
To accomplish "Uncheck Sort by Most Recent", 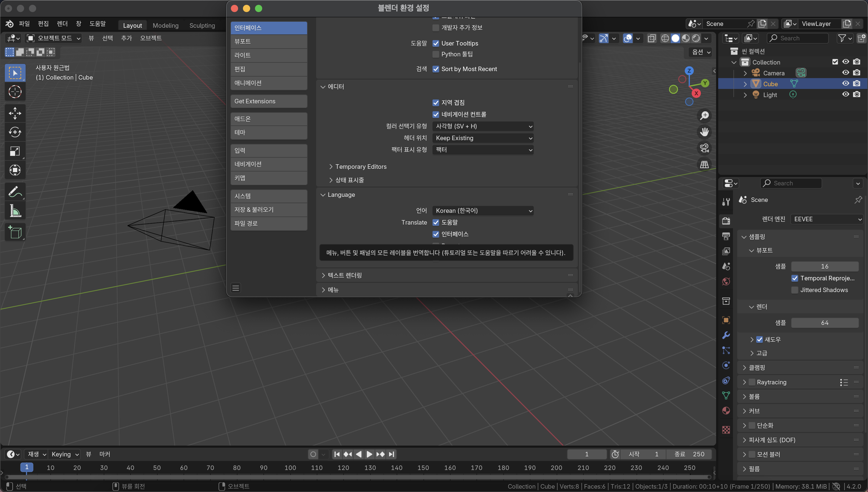I will coord(436,69).
